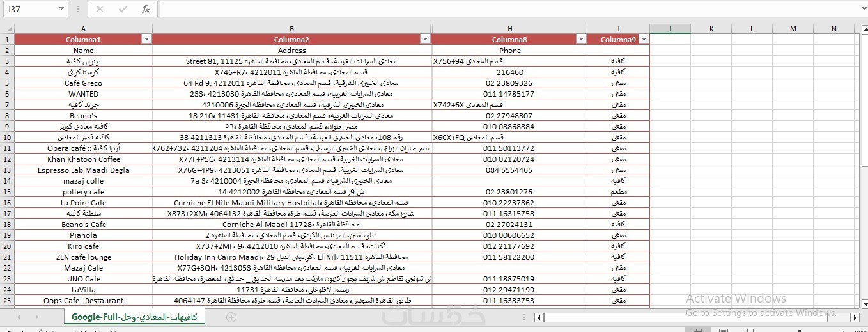
Task: Click the Columna2 header cell
Action: pos(292,40)
